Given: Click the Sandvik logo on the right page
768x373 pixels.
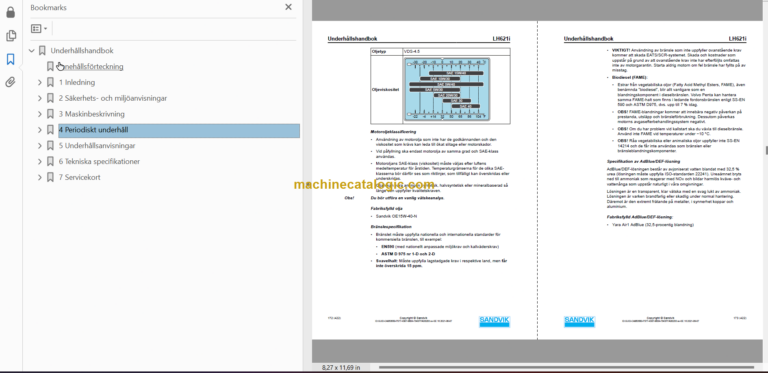Looking at the screenshot, I should (579, 321).
